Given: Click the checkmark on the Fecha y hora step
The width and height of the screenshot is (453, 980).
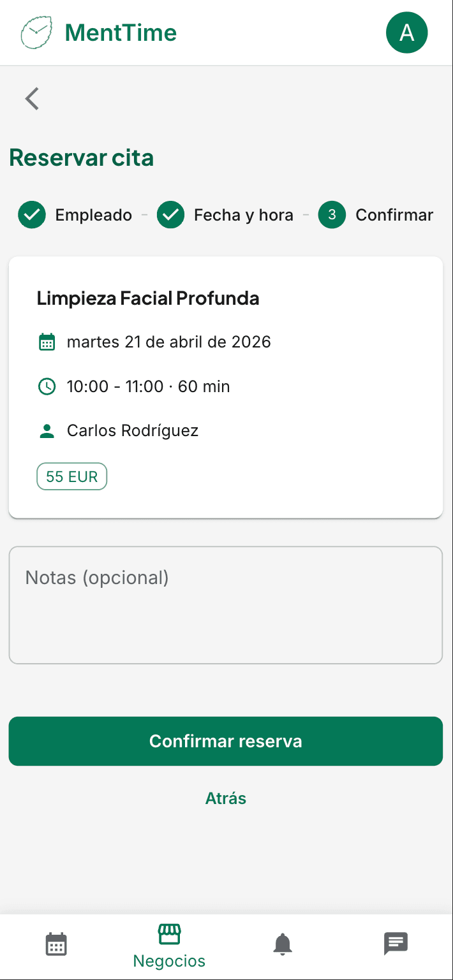Looking at the screenshot, I should (170, 215).
